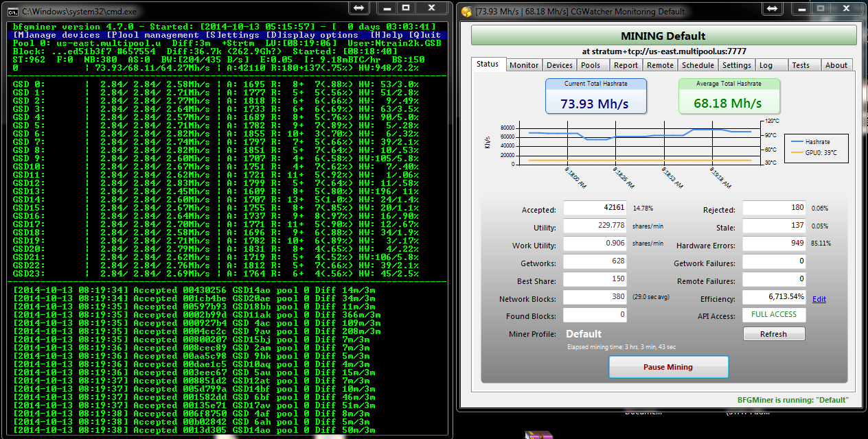This screenshot has width=868, height=439.
Task: Click the Network Blocks field 380
Action: point(595,297)
